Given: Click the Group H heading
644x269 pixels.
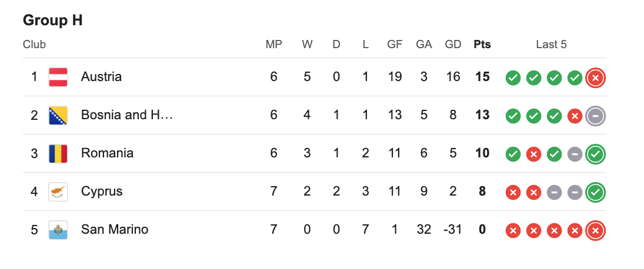Looking at the screenshot, I should click(x=53, y=21).
